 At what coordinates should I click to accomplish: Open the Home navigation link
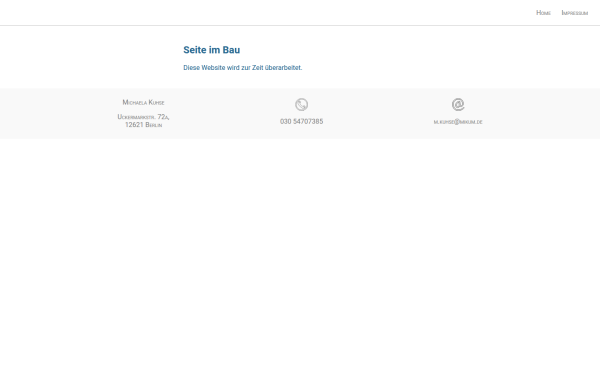click(x=543, y=13)
